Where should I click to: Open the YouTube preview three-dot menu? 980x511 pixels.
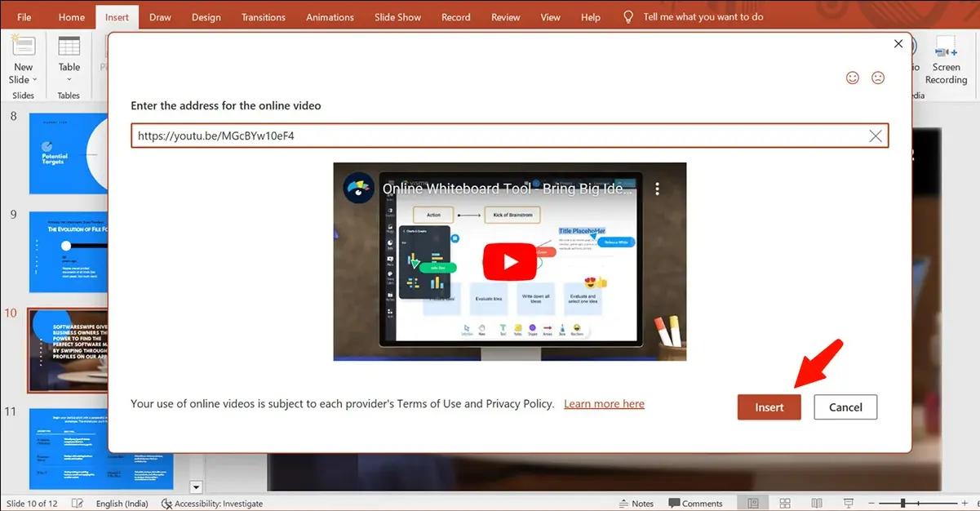tap(657, 189)
